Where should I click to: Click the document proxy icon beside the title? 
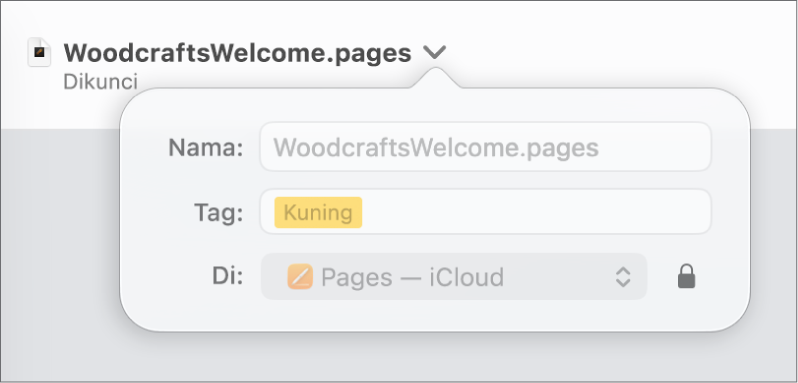(39, 52)
